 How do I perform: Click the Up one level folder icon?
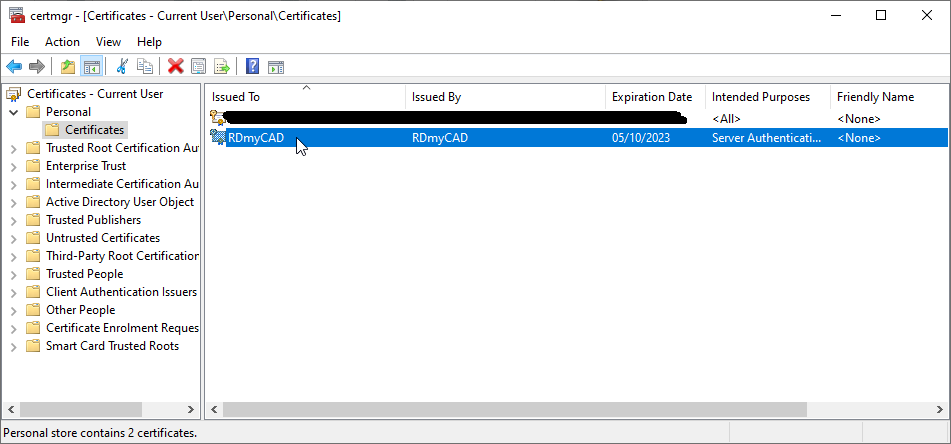(x=68, y=66)
